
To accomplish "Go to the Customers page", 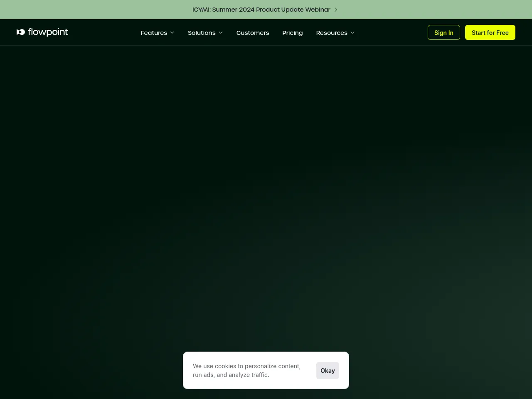I will tap(252, 33).
